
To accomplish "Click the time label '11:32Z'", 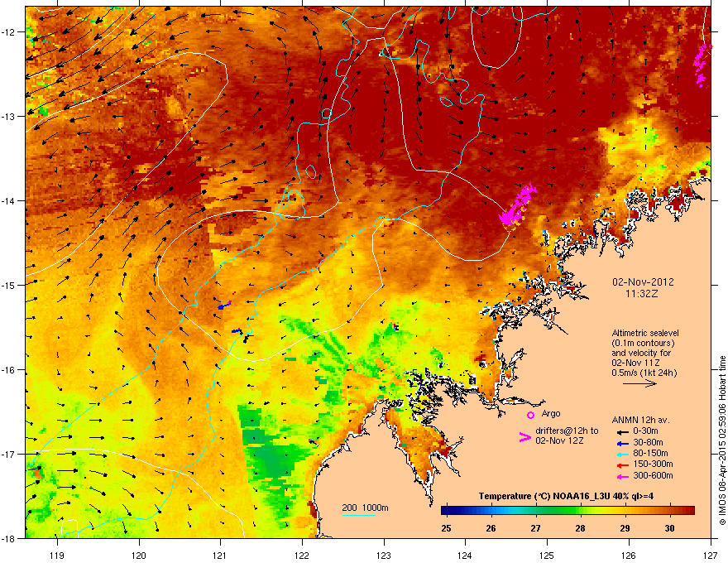I will (642, 294).
